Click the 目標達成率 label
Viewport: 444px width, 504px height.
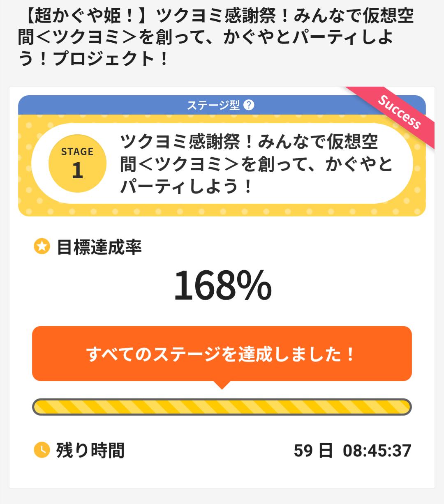pyautogui.click(x=99, y=247)
